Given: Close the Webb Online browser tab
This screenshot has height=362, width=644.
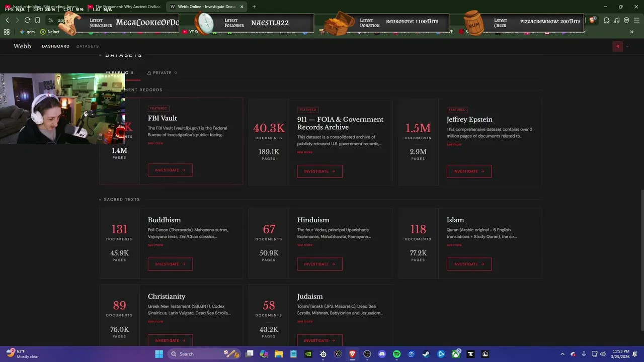Looking at the screenshot, I should coord(242,7).
